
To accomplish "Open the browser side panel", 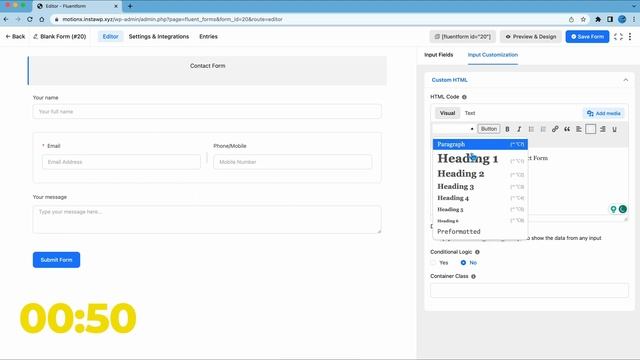I will (x=610, y=19).
